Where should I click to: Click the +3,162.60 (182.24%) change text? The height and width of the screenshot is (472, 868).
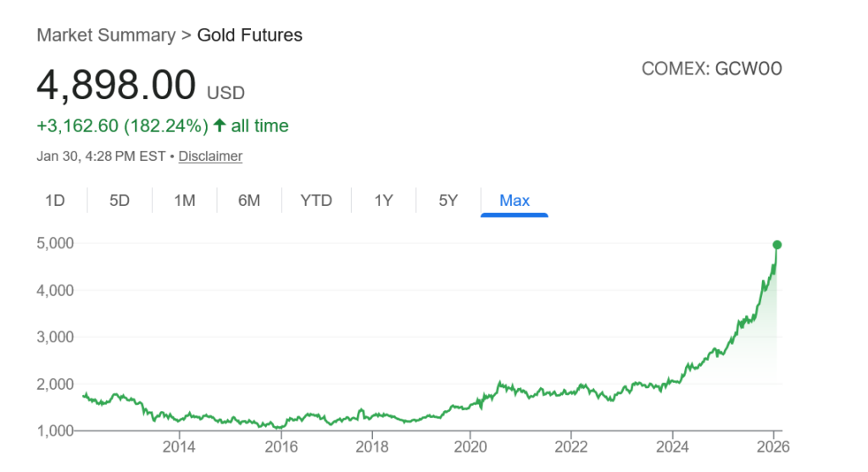tap(122, 126)
